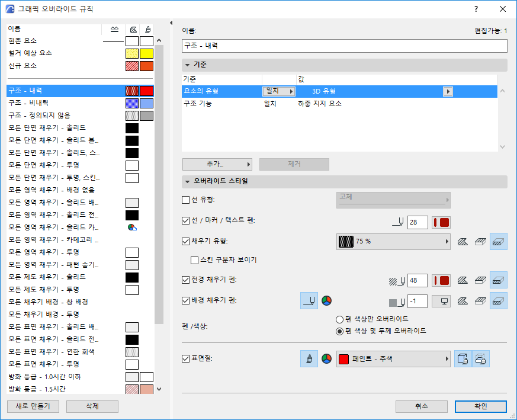The width and height of the screenshot is (517, 420).
Task: Click the cut fill icon in the list header
Action: coord(133,30)
